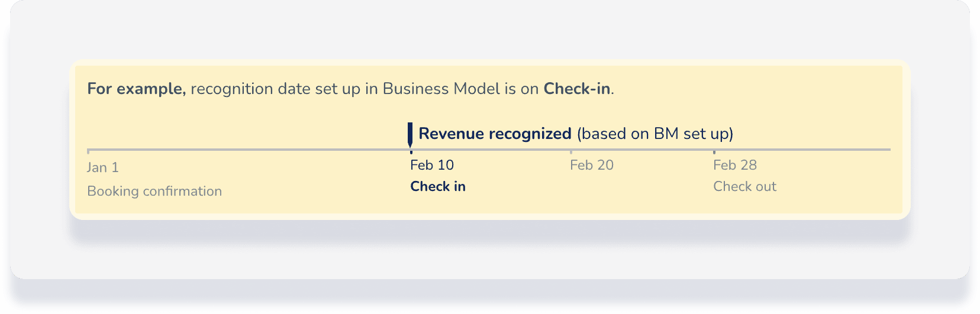
Task: Select the Feb 20 date label
Action: [x=592, y=165]
